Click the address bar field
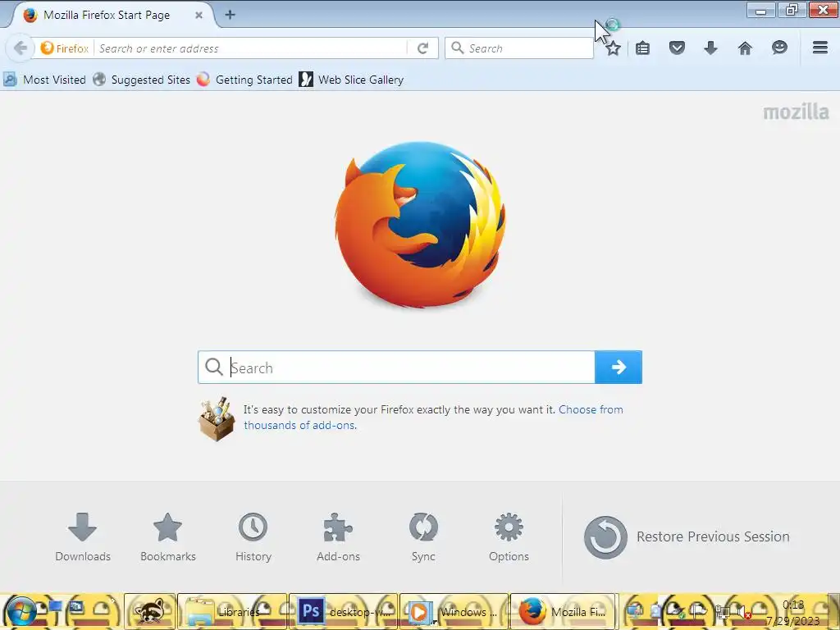The width and height of the screenshot is (840, 630). [x=252, y=48]
